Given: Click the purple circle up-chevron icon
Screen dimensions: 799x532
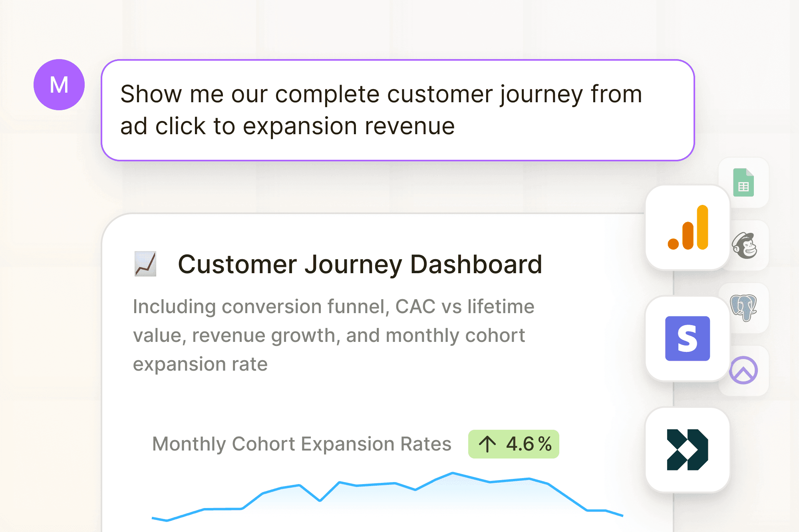Looking at the screenshot, I should click(x=743, y=370).
